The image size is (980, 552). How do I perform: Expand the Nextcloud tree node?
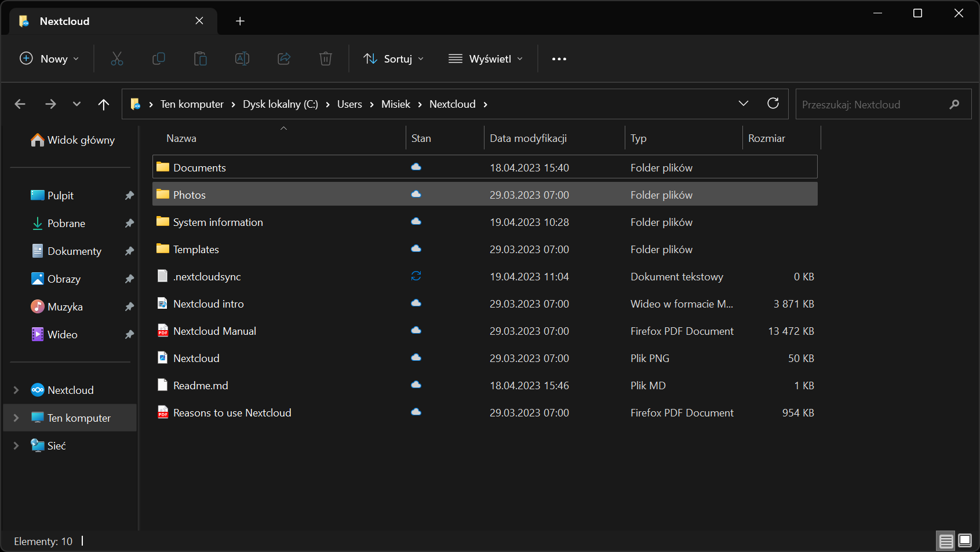[x=16, y=390]
